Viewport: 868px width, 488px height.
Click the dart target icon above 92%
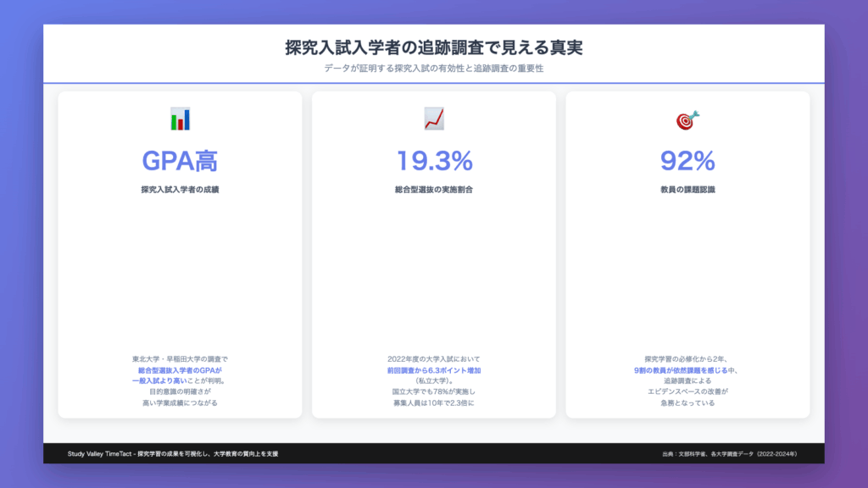point(687,119)
